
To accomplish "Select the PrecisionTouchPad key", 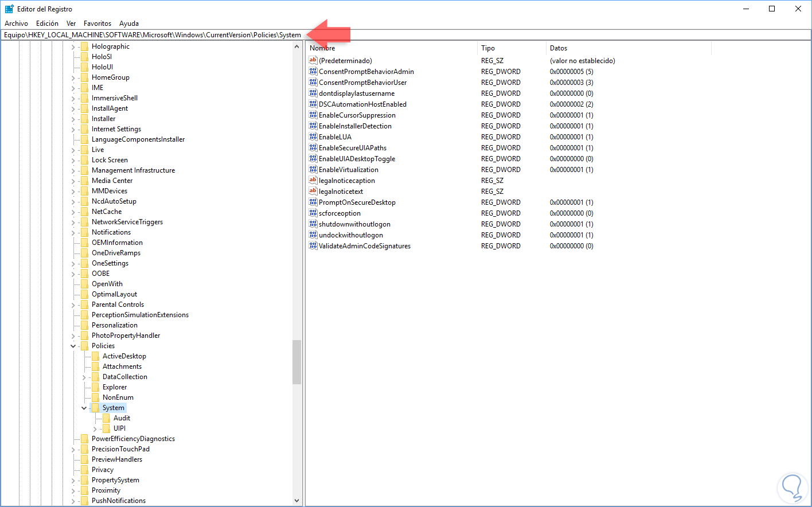I will (120, 449).
